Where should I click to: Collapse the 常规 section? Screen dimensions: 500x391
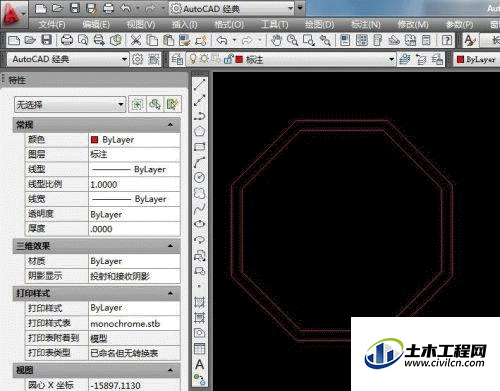(x=170, y=125)
